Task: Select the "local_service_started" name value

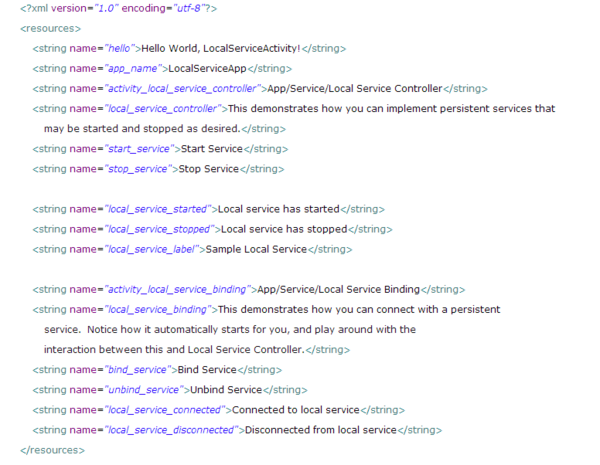Action: click(x=158, y=209)
